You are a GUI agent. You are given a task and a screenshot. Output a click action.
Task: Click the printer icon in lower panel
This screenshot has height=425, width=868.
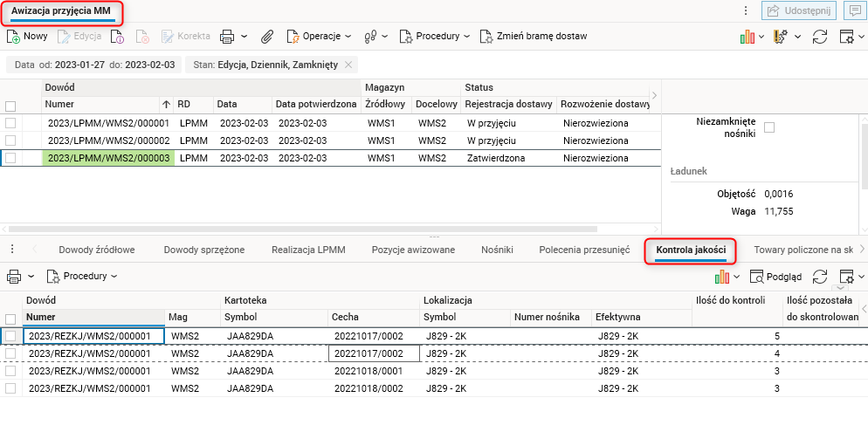(14, 277)
